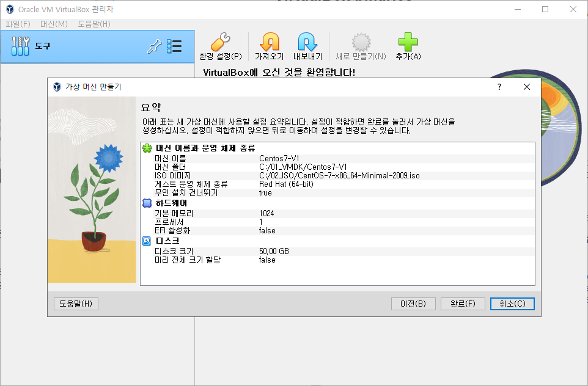Select the ISO image path row

click(337, 176)
